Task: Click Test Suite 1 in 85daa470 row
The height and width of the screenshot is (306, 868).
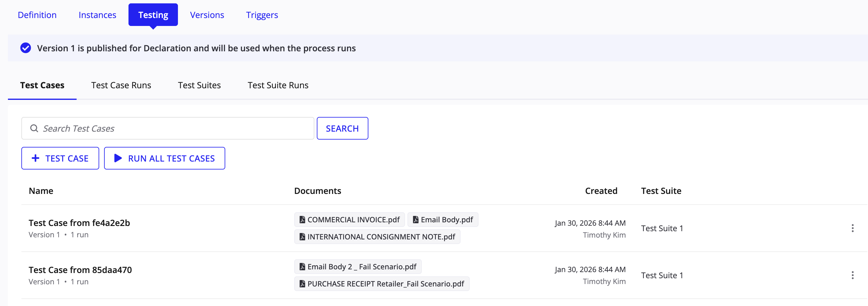Action: pyautogui.click(x=662, y=276)
